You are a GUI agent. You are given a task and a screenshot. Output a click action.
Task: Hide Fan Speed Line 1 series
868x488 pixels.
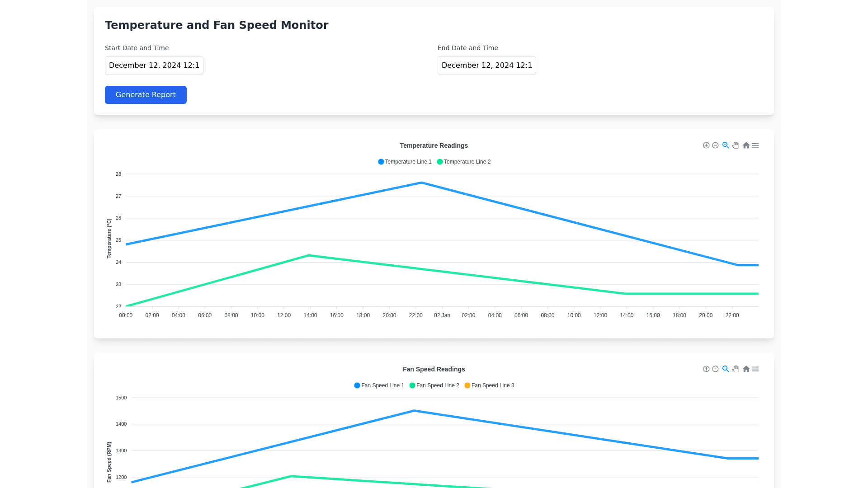pos(379,385)
